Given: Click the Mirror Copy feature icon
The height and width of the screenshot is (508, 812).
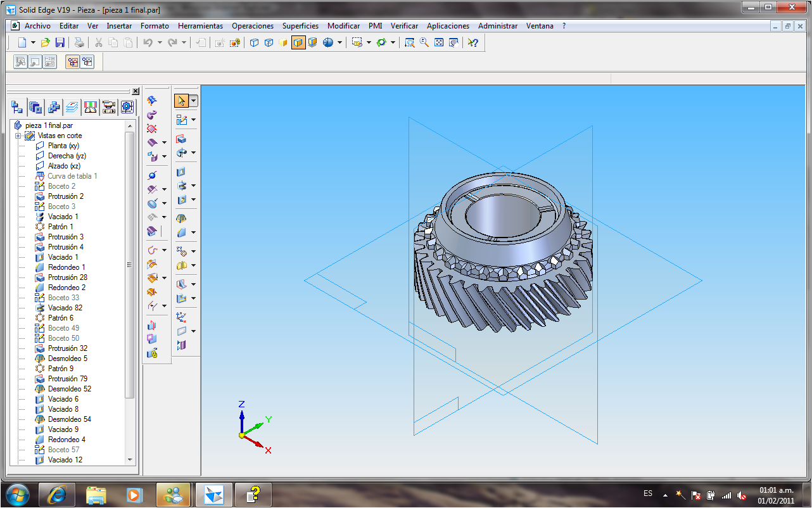Looking at the screenshot, I should pyautogui.click(x=182, y=265).
